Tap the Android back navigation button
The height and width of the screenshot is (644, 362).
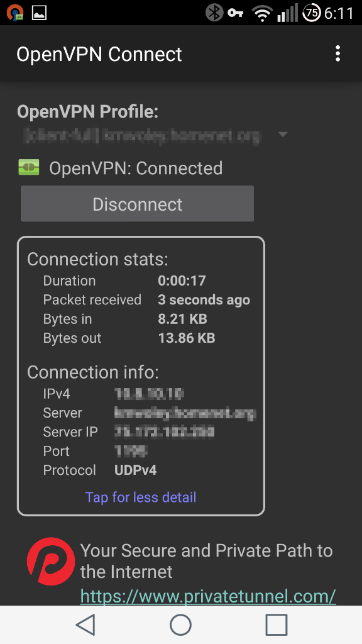85,625
